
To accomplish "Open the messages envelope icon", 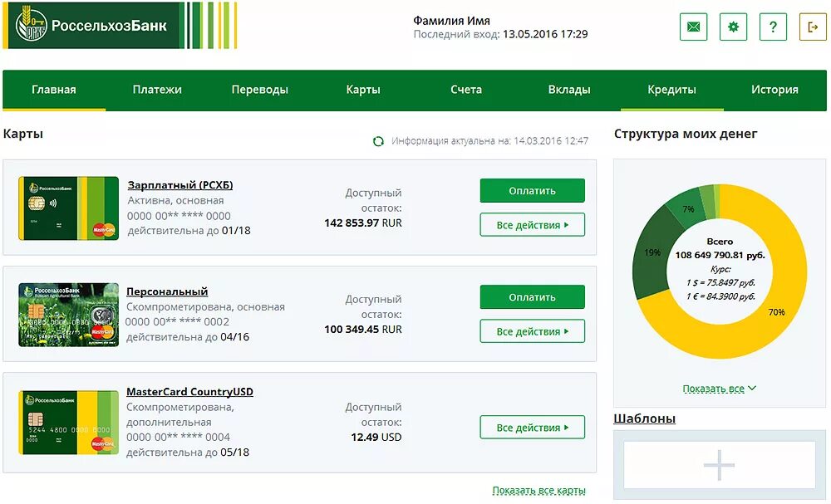I will [x=693, y=27].
